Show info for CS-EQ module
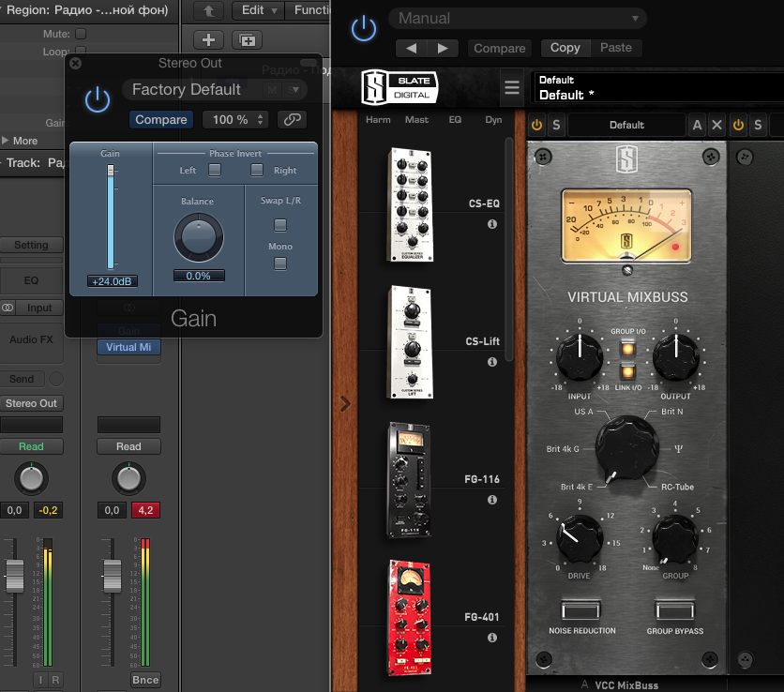Screen dimensions: 784x692 tap(492, 224)
